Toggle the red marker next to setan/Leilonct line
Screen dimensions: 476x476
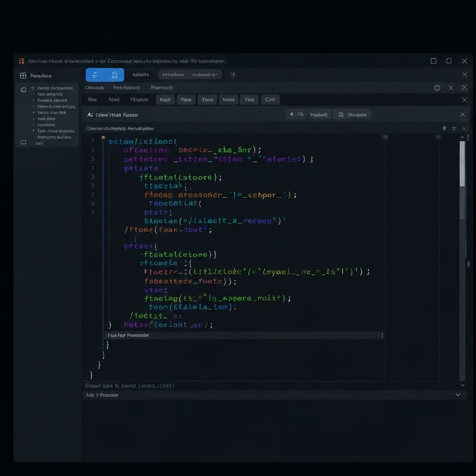(x=103, y=138)
